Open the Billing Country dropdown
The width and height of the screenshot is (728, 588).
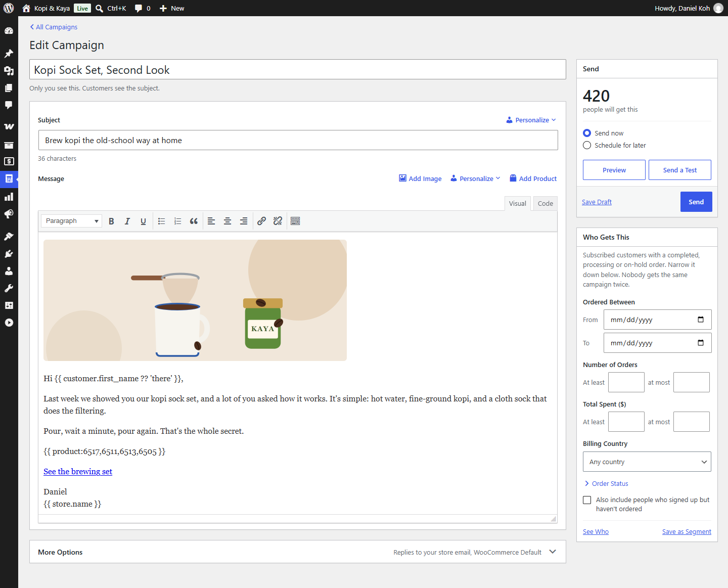(x=647, y=462)
